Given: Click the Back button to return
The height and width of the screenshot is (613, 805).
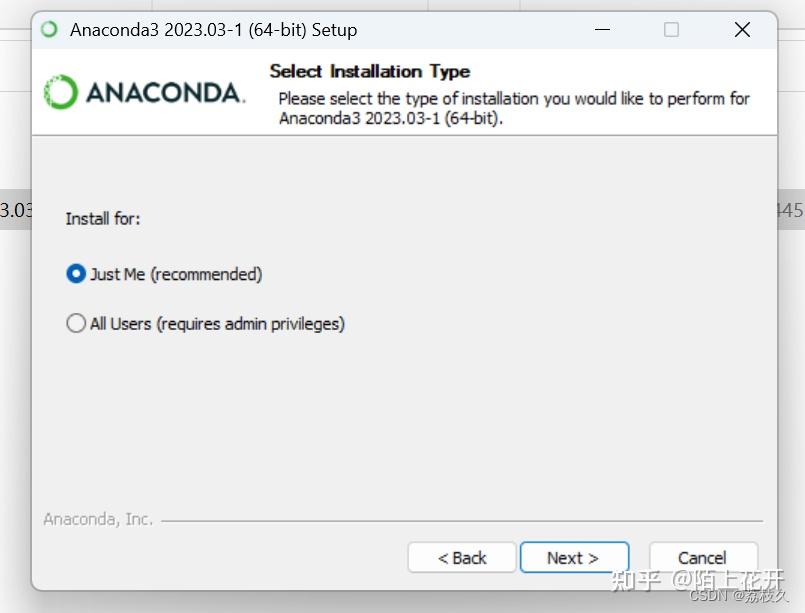Looking at the screenshot, I should pyautogui.click(x=461, y=557).
